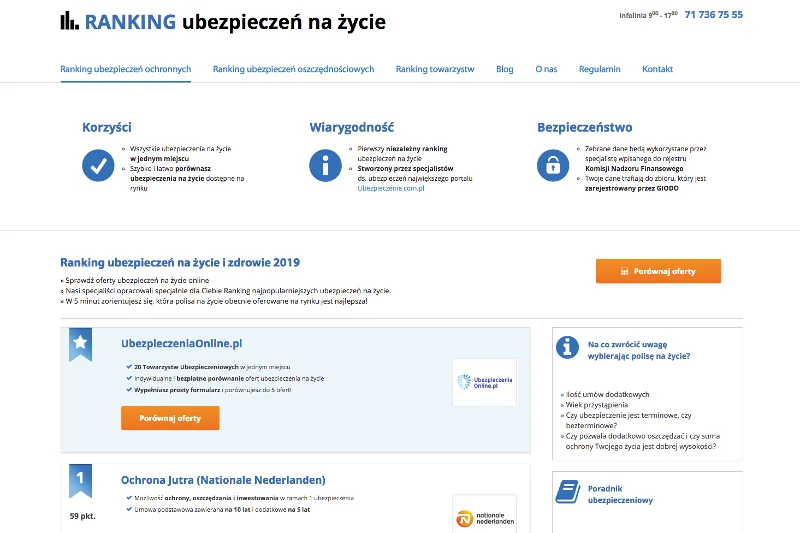Viewport: 800px width, 533px height.
Task: Open the UbezpieczeniaOnline.pl heading link
Action: tap(182, 343)
